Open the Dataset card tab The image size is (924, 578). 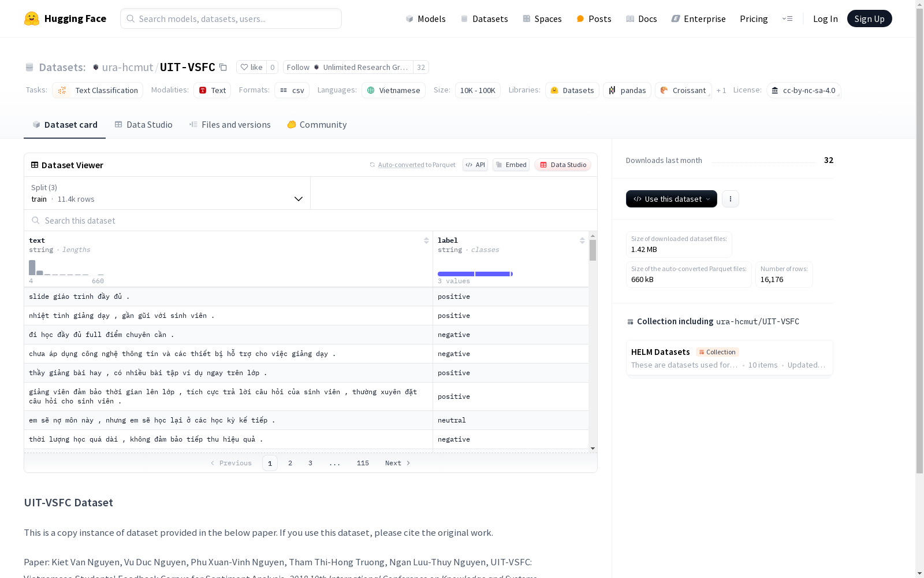tap(65, 125)
